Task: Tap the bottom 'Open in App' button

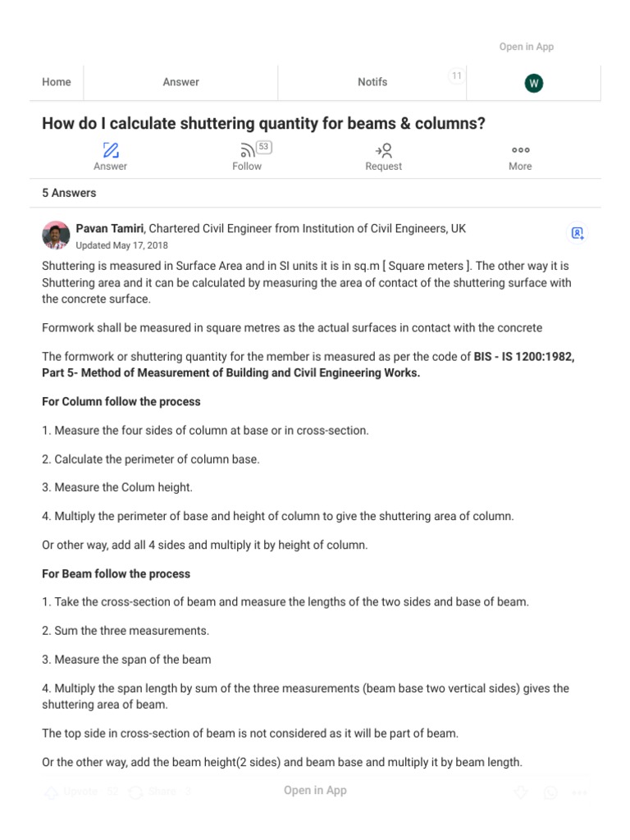Action: tap(315, 791)
